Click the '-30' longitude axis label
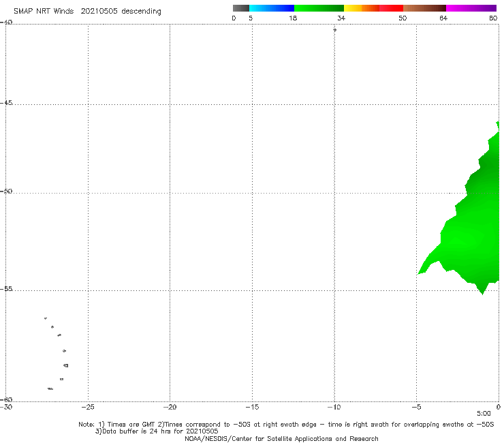Viewport: 504px width, 443px height. (6, 407)
